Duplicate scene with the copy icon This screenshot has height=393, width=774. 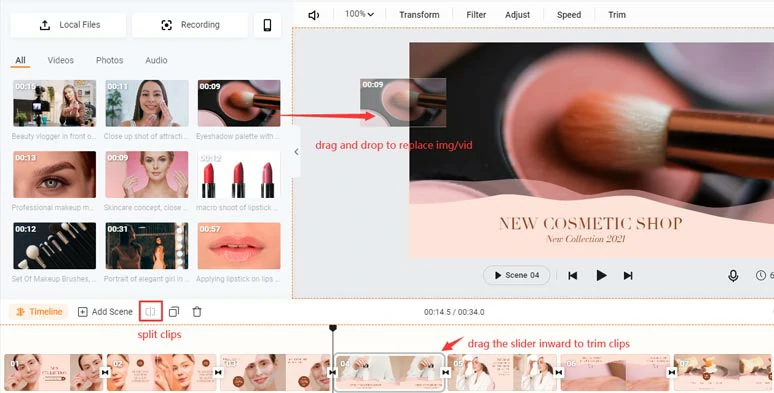pyautogui.click(x=174, y=312)
